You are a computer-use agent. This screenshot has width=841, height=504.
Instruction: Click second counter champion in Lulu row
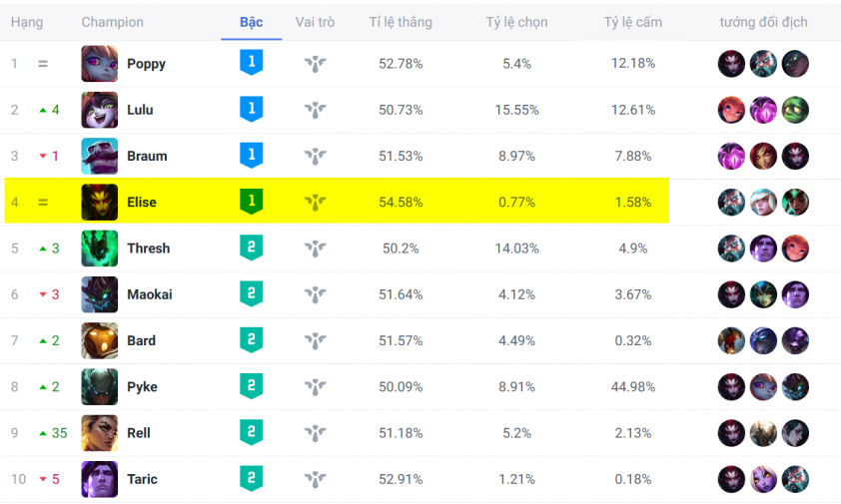coord(763,110)
